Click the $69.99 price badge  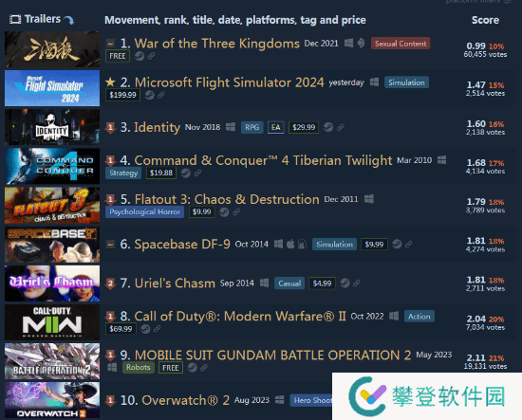pyautogui.click(x=121, y=329)
